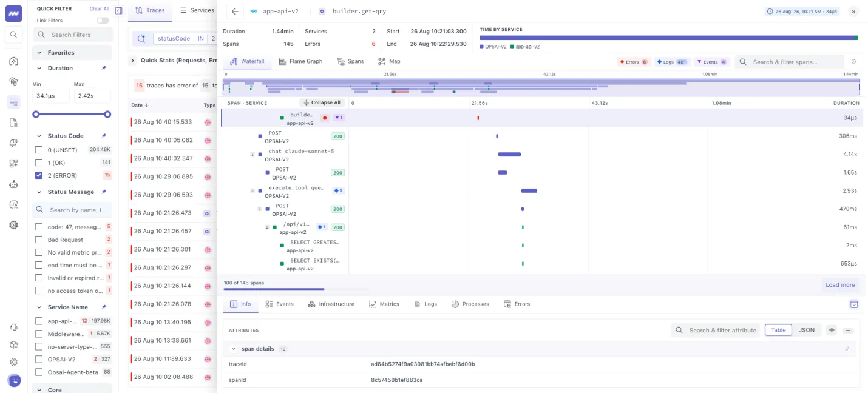
Task: Open the support headset icon in sidebar
Action: (x=13, y=327)
